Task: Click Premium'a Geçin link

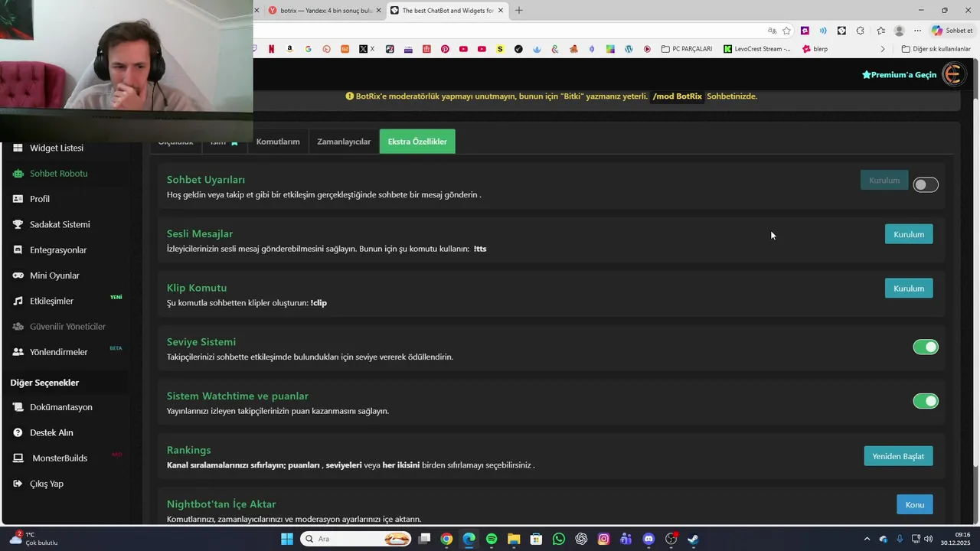Action: (x=899, y=75)
